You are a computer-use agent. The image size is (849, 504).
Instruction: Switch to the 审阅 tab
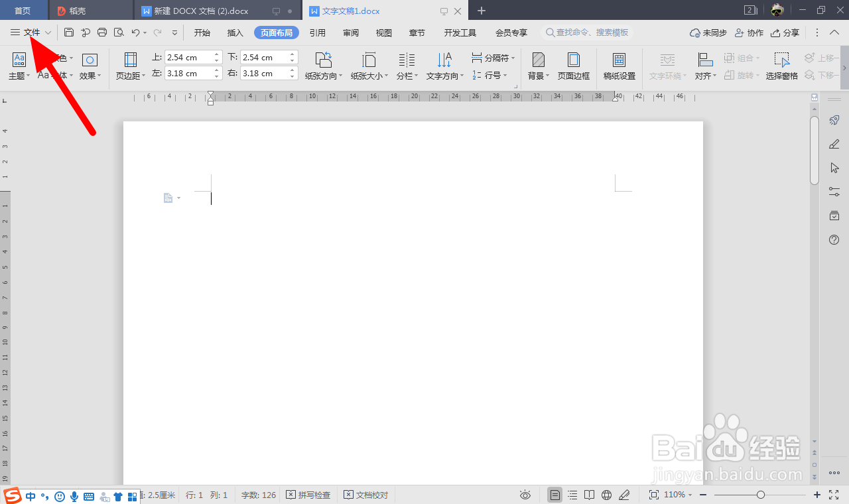click(351, 32)
